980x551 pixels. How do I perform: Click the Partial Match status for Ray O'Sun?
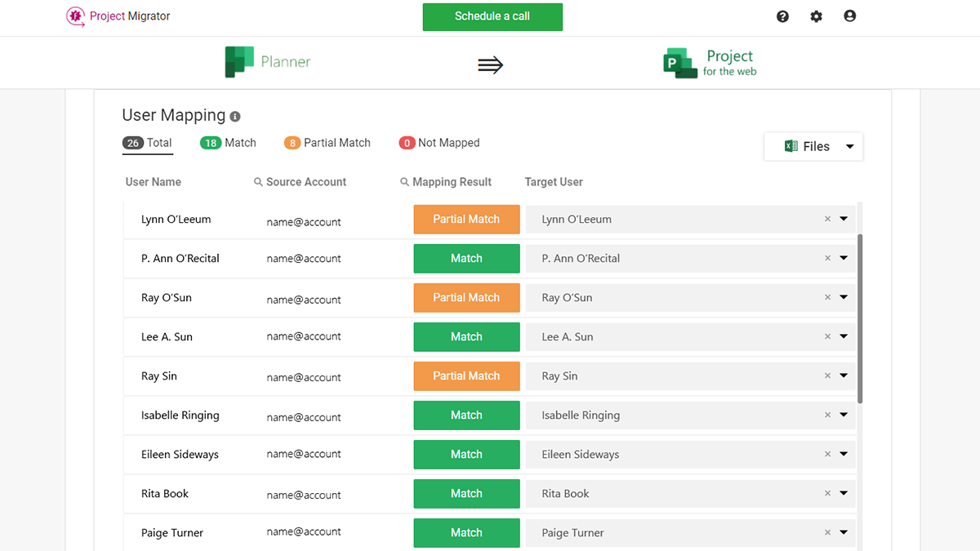point(466,297)
